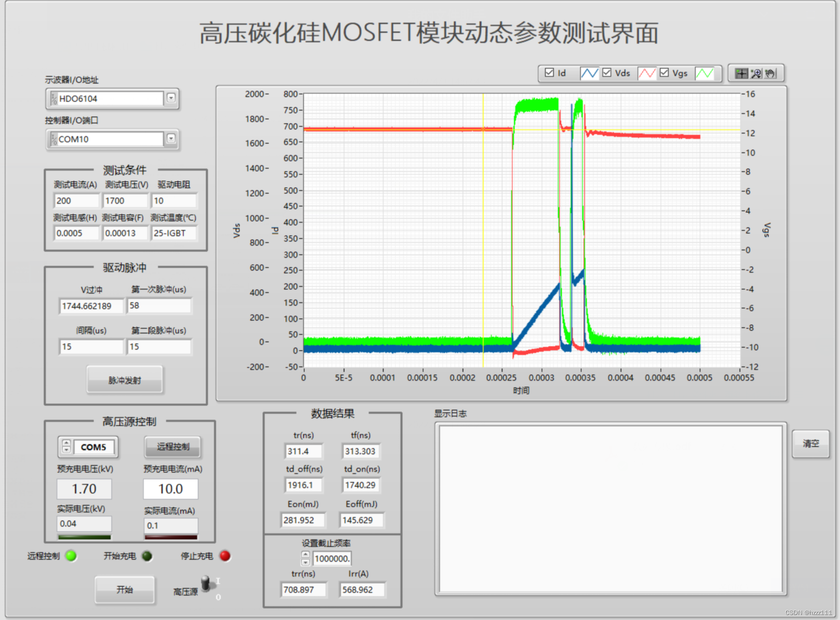Click the 清空 log button

click(811, 443)
